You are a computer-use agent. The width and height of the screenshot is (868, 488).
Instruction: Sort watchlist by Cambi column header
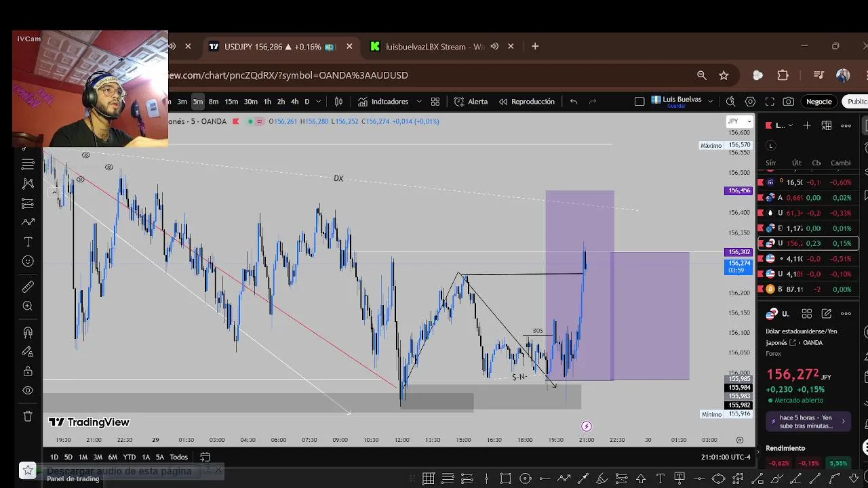click(x=840, y=163)
